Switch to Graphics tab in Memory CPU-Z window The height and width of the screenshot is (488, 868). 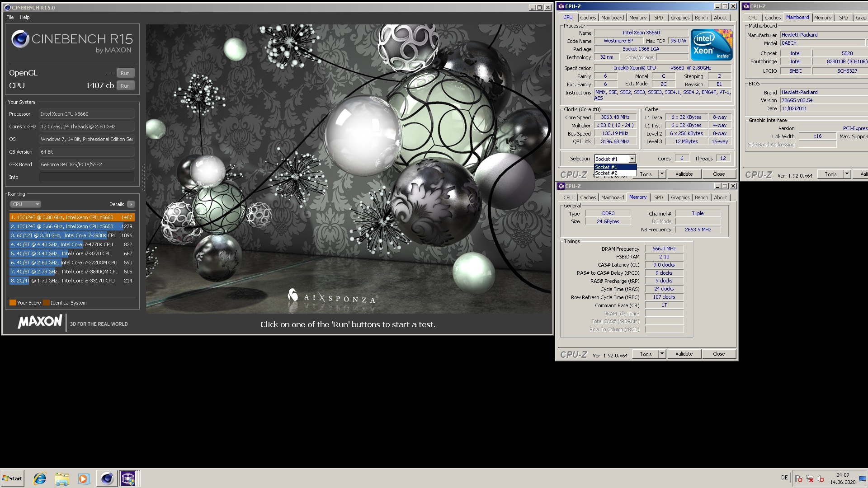[x=680, y=197]
